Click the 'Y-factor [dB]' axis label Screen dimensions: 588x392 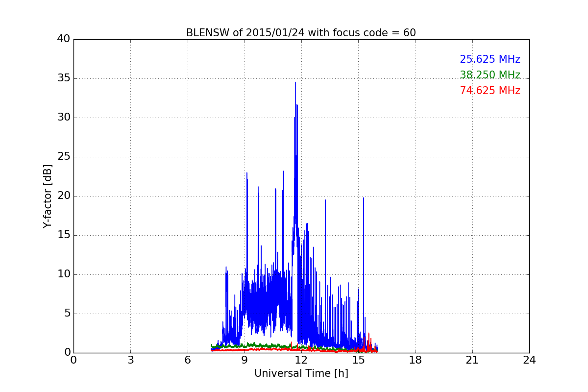[x=48, y=196]
